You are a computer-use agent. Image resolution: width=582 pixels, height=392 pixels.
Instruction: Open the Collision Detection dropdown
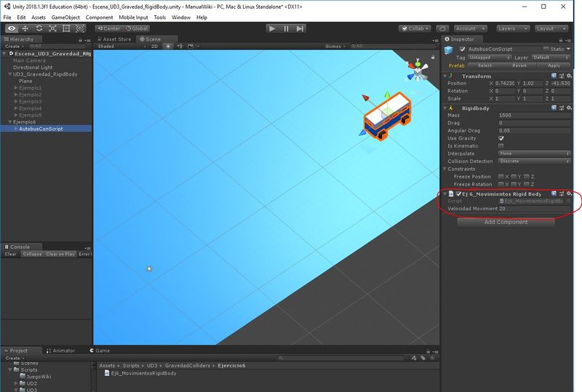[534, 161]
